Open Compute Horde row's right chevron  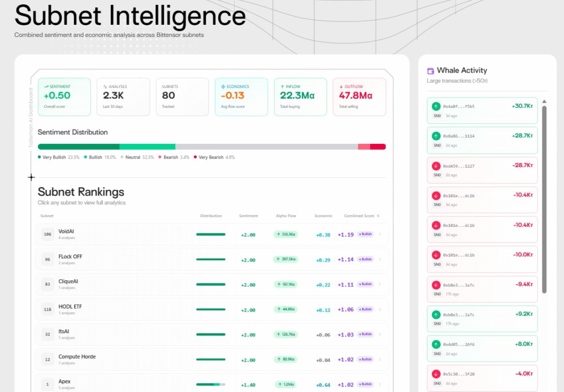380,360
